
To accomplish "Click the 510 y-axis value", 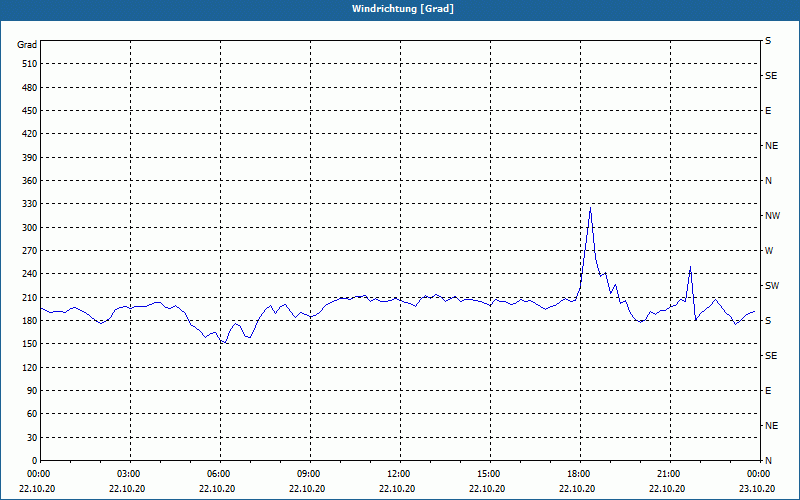I will pos(30,64).
